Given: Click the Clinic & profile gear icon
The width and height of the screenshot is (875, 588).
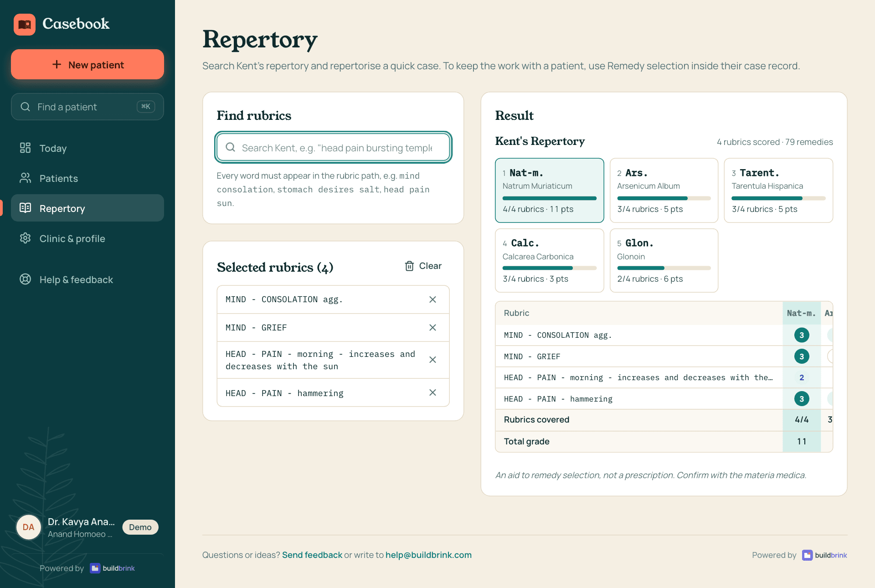Looking at the screenshot, I should point(25,238).
